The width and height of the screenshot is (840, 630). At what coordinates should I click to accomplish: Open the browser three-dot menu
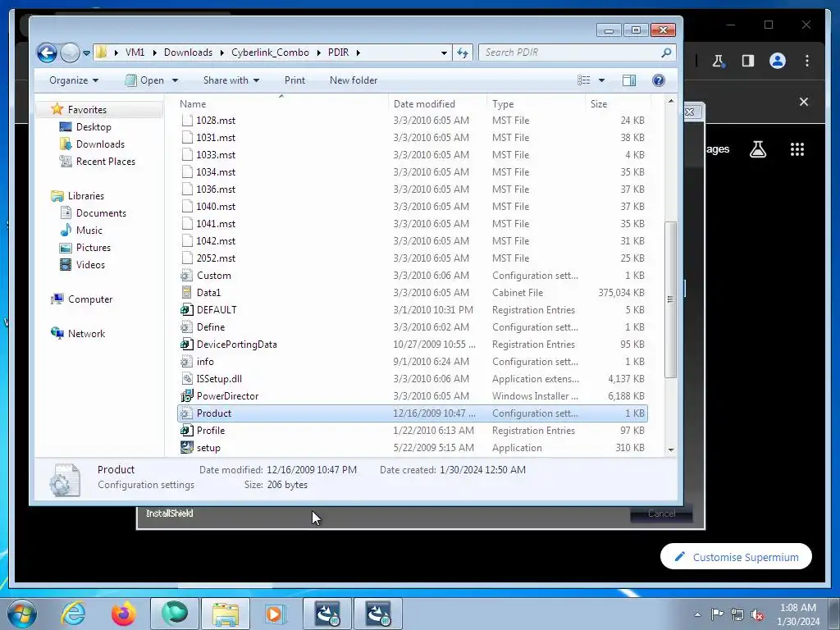click(807, 61)
